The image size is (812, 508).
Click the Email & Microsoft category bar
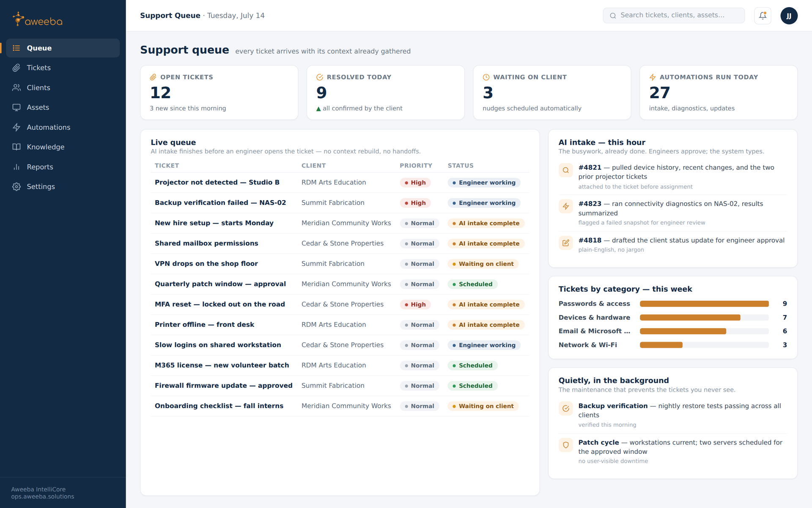(x=704, y=331)
